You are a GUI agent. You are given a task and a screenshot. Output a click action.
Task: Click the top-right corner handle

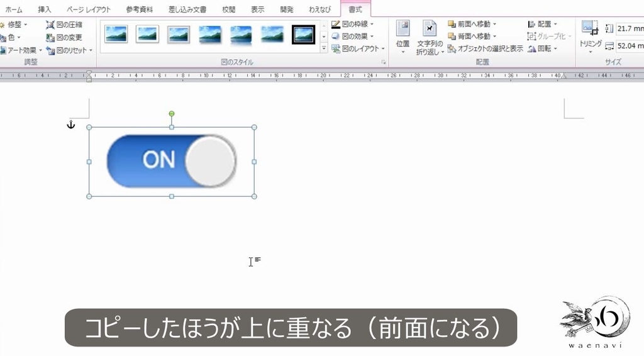(x=254, y=127)
